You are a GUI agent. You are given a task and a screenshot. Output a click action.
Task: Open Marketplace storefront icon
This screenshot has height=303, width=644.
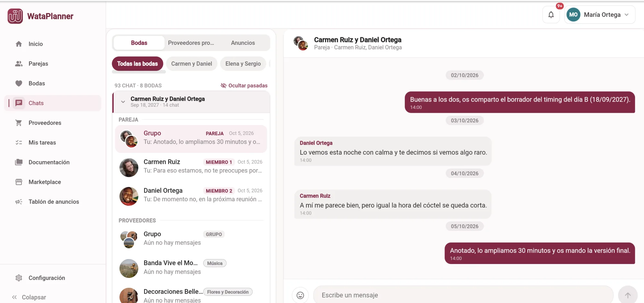[19, 182]
